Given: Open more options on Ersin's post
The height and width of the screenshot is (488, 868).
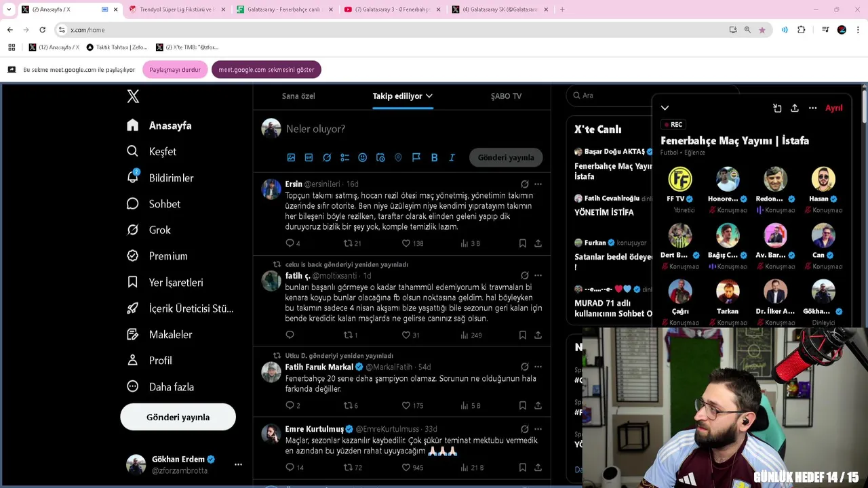Looking at the screenshot, I should pos(538,184).
